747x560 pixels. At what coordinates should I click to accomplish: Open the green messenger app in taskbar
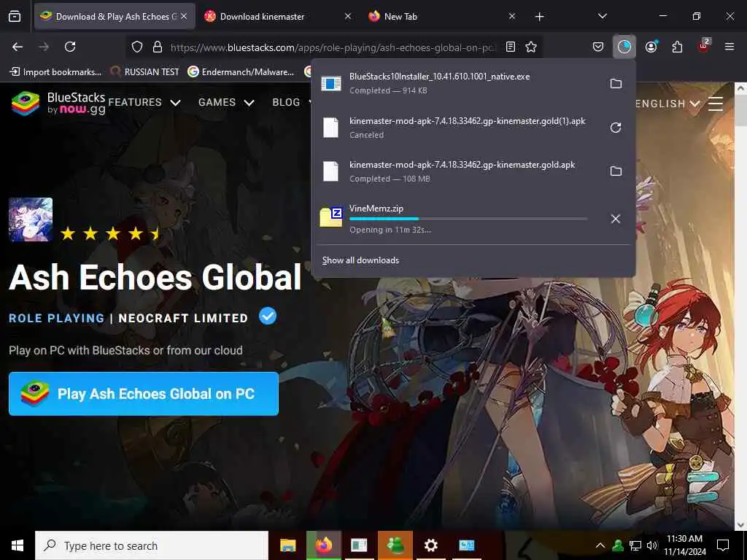click(395, 545)
